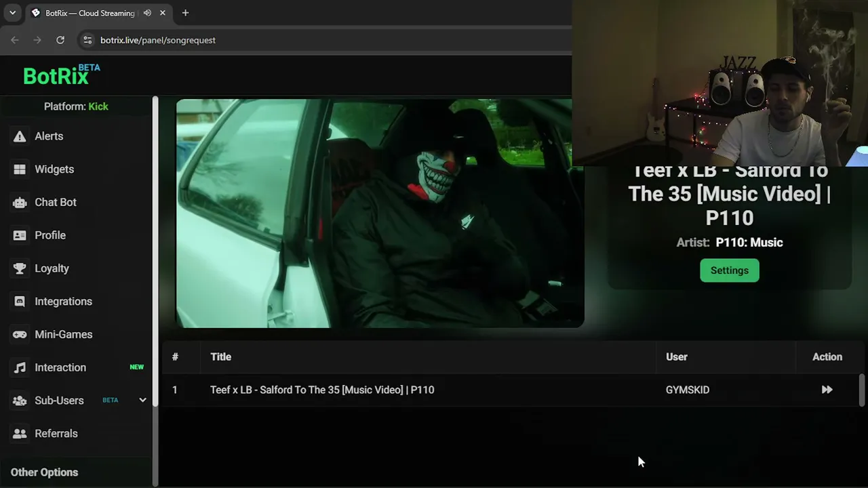The width and height of the screenshot is (868, 488).
Task: Select the Referrals menu item
Action: (56, 434)
